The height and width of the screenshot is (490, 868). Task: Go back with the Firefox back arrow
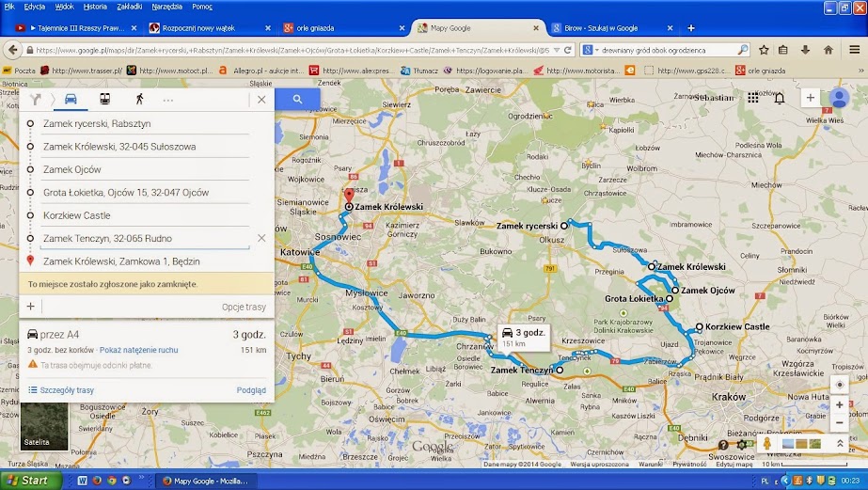tap(13, 50)
